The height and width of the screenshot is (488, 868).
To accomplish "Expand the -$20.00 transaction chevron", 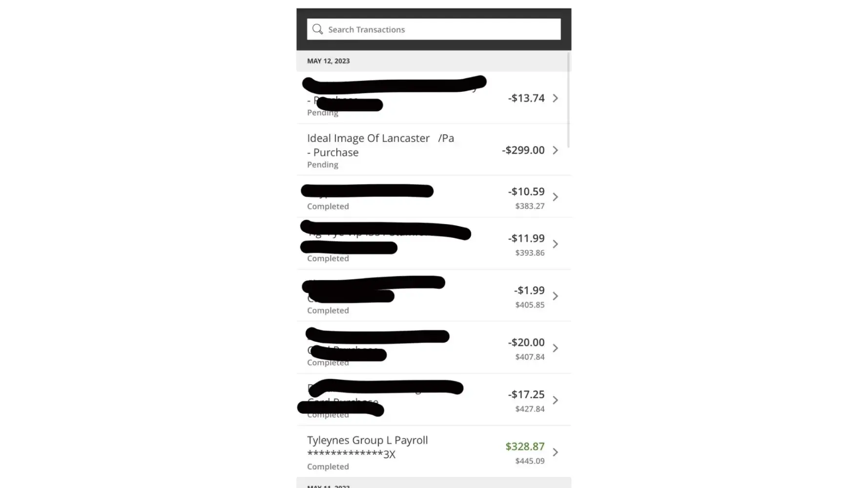I will (x=556, y=348).
